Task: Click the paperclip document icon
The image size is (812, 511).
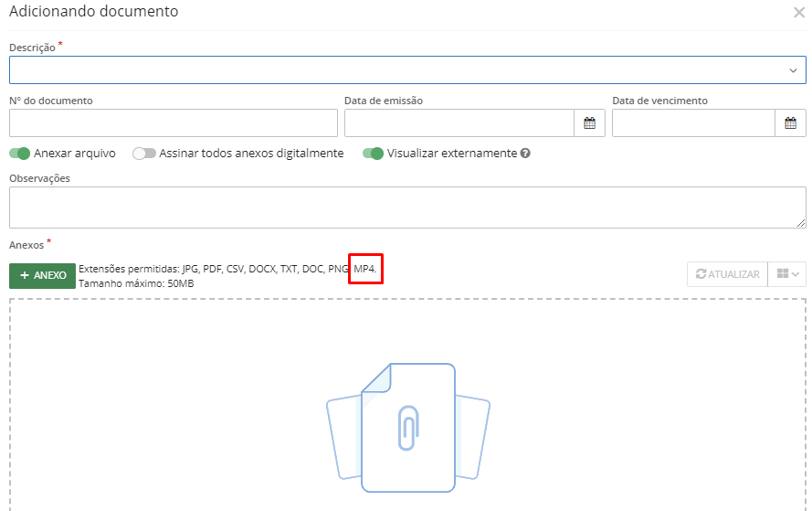Action: click(x=407, y=428)
